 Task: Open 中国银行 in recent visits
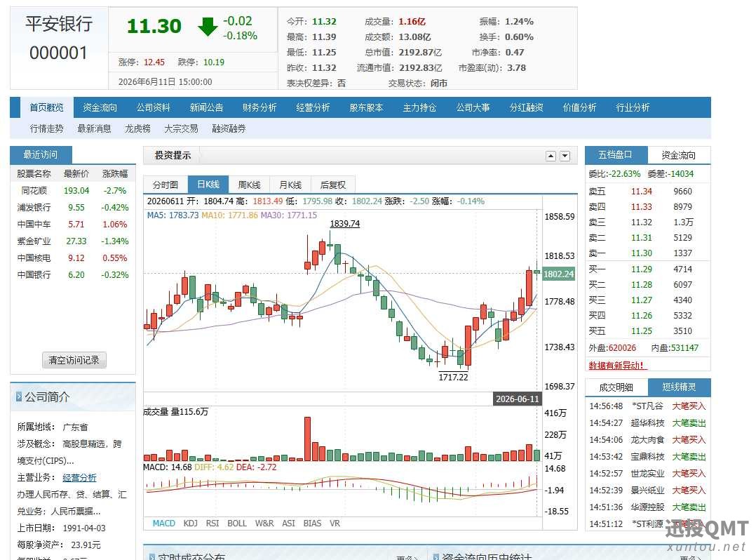(34, 275)
